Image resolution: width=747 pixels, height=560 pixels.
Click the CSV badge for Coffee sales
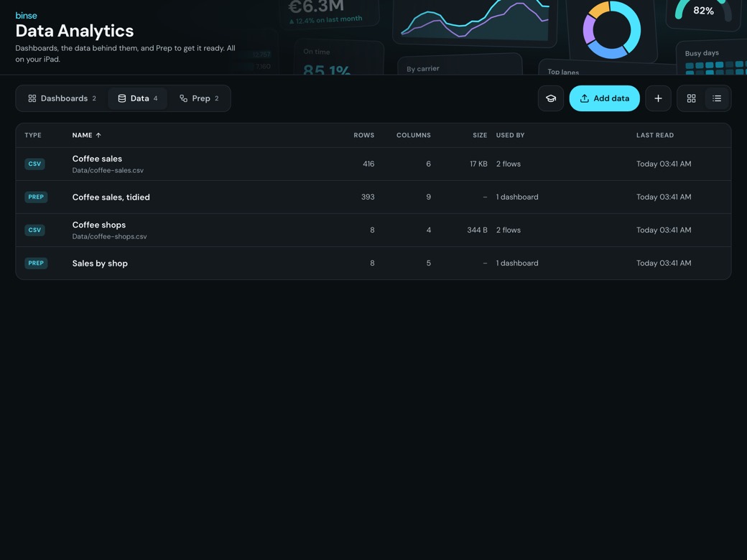34,164
